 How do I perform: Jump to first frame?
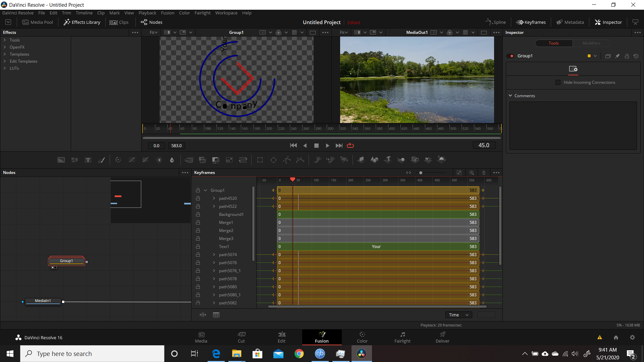pos(293,145)
